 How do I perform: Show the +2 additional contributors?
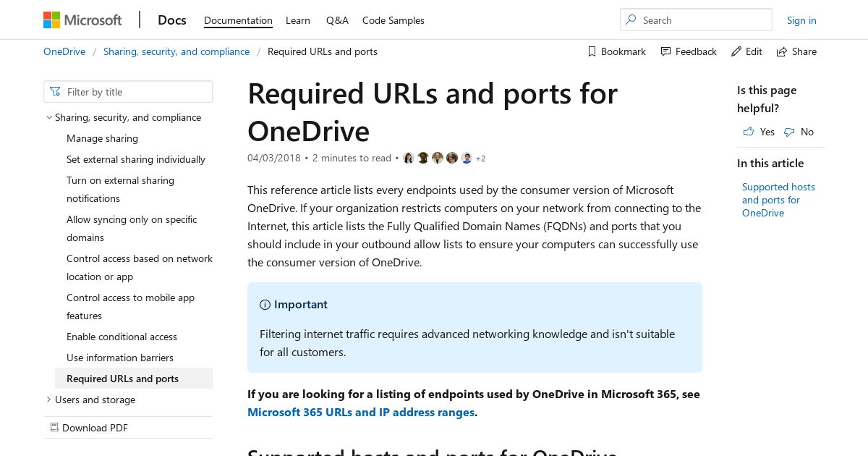(x=480, y=159)
